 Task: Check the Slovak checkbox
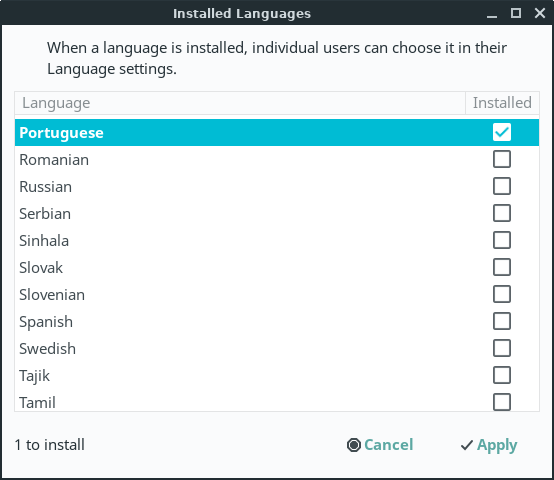point(502,267)
